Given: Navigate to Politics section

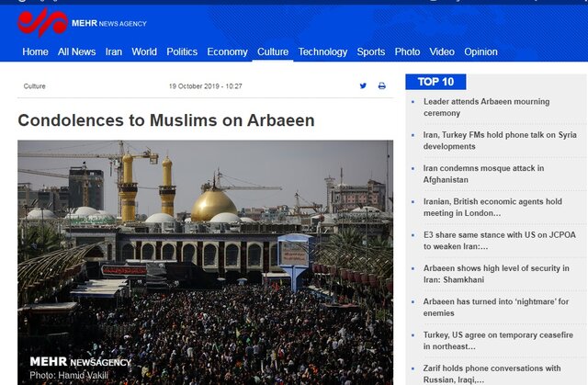Looking at the screenshot, I should [182, 52].
